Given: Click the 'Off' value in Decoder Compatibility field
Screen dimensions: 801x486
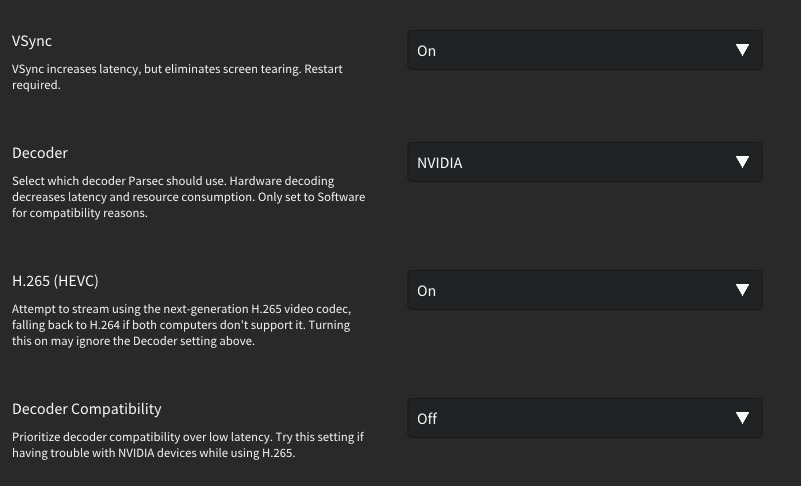Looking at the screenshot, I should 427,419.
